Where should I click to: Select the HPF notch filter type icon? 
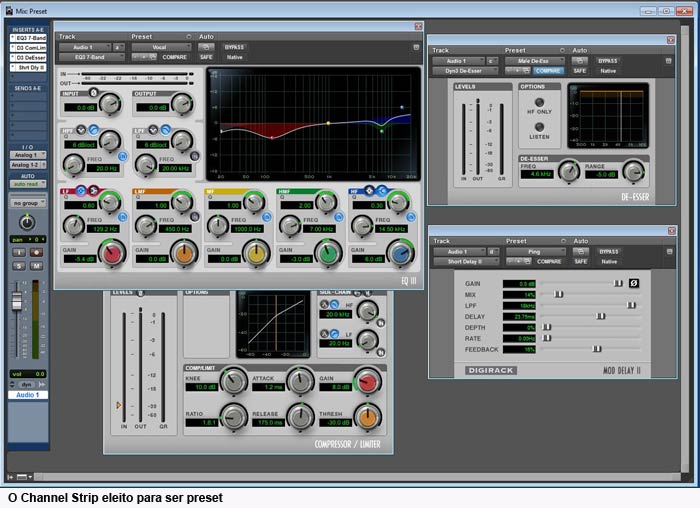coord(81,130)
